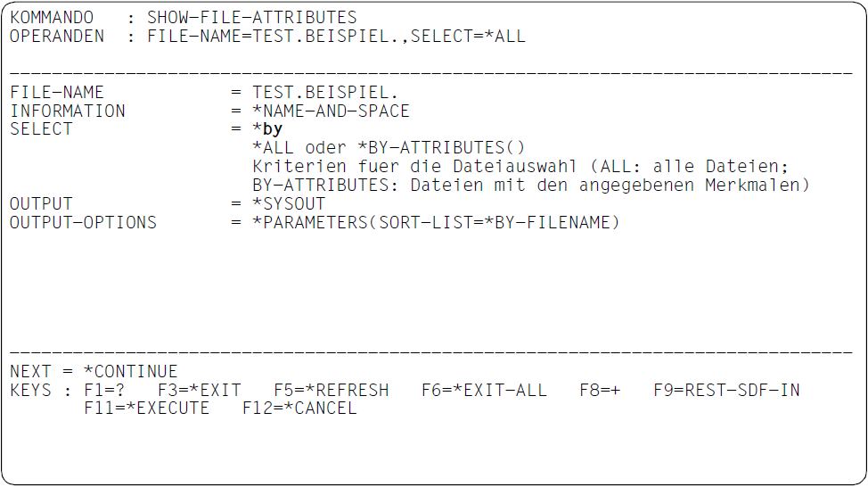Screen dimensions: 868x487
Task: Click OUTPUT-OPTIONS *PARAMETERS field
Action: tap(436, 222)
